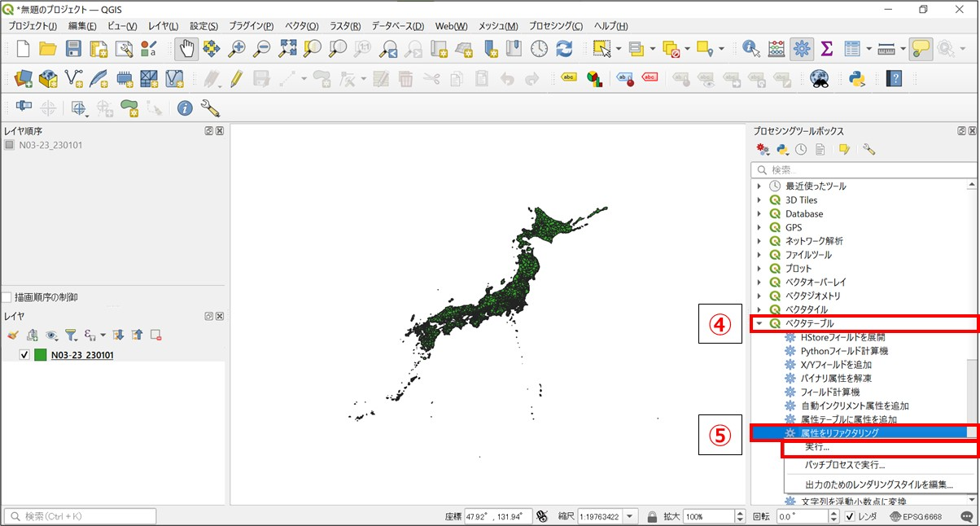Select the Pan Map hand tool

[x=186, y=49]
